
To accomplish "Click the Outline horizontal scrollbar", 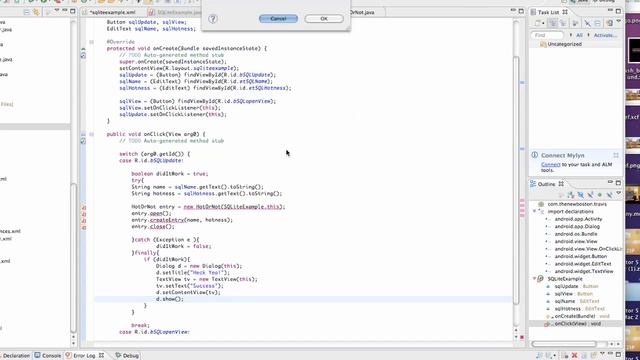I will tap(564, 344).
